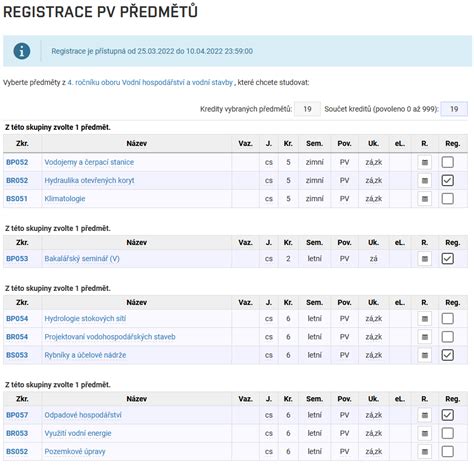Screen dimensions: 474x465
Task: Open the R. detail icon for Vodojemy a čerpací stanice
Action: point(424,162)
